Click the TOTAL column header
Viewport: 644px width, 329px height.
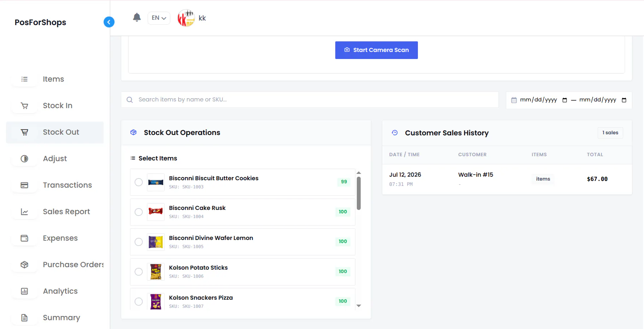[x=595, y=154]
